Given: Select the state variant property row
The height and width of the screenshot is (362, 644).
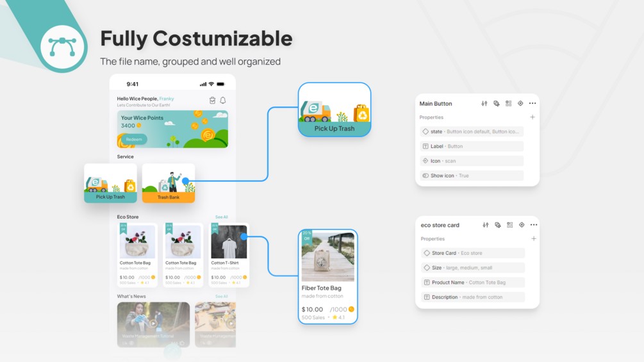Looking at the screenshot, I should [472, 131].
